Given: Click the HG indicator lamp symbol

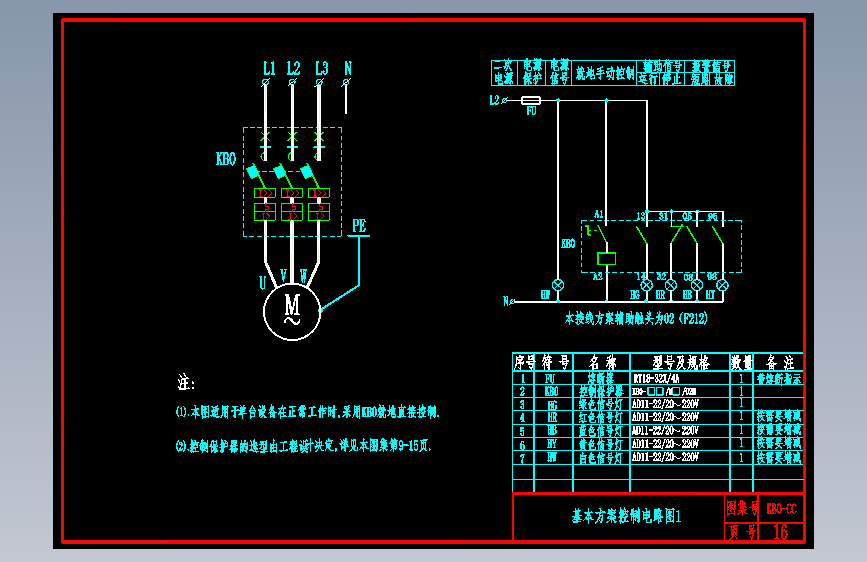Looking at the screenshot, I should (646, 285).
